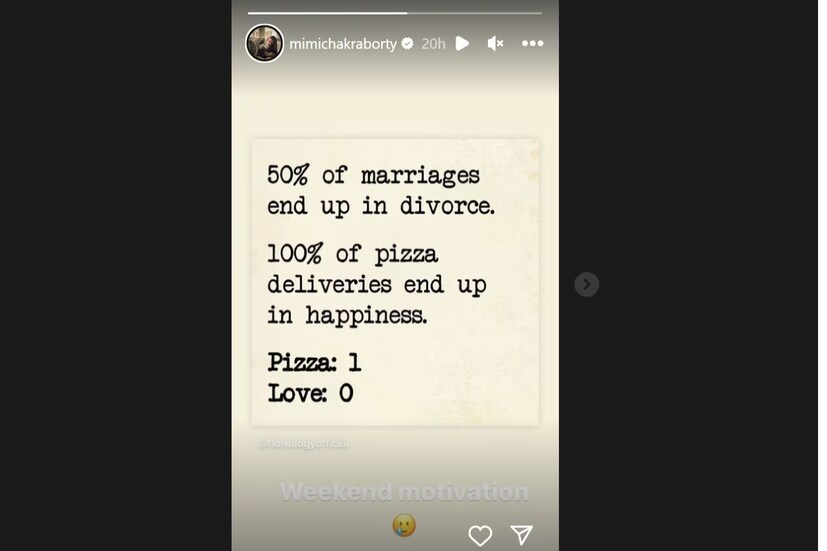Tap the teary smiling emoji sticker
The height and width of the screenshot is (551, 827).
tap(403, 525)
